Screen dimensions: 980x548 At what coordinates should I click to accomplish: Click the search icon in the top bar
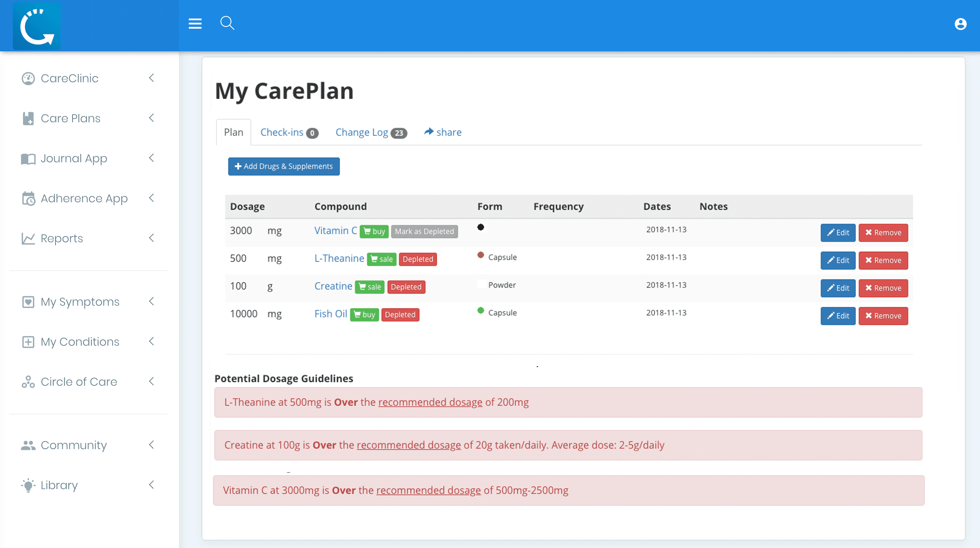(x=227, y=23)
